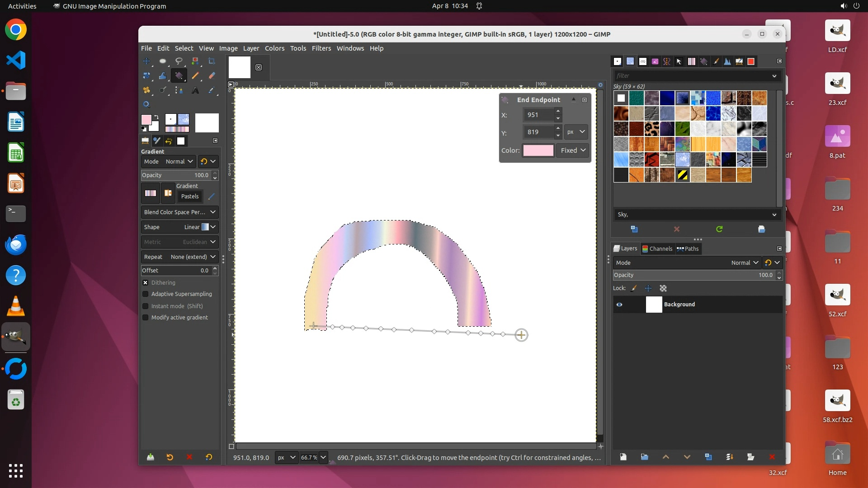Click the End Endpoint pink color swatch
The image size is (868, 488).
(538, 150)
